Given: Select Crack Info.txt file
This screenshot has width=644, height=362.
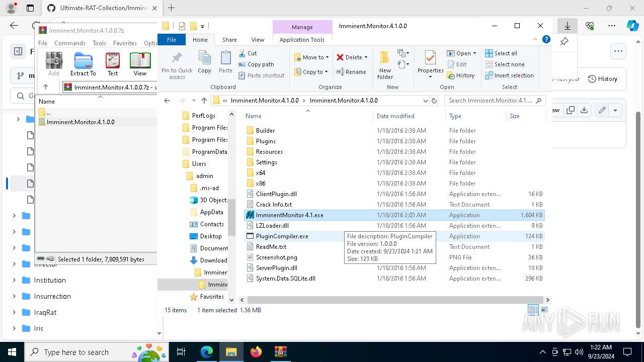Looking at the screenshot, I should 394,205.
